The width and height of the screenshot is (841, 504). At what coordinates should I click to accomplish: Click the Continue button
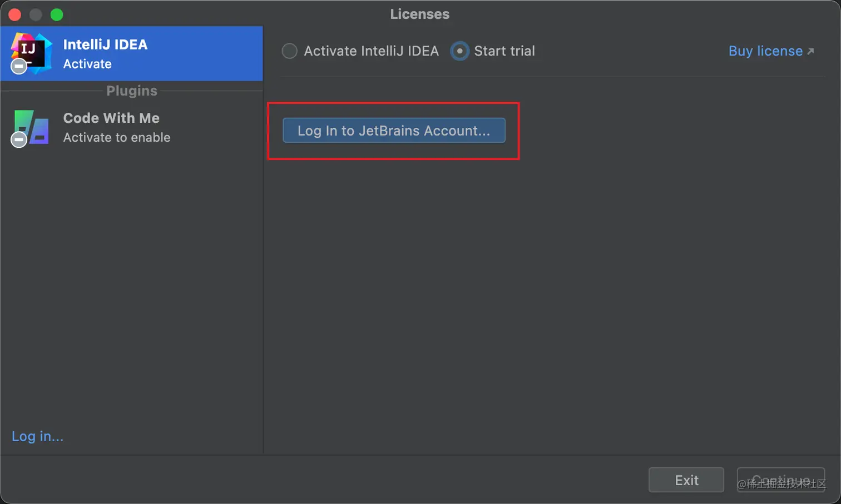pos(781,480)
